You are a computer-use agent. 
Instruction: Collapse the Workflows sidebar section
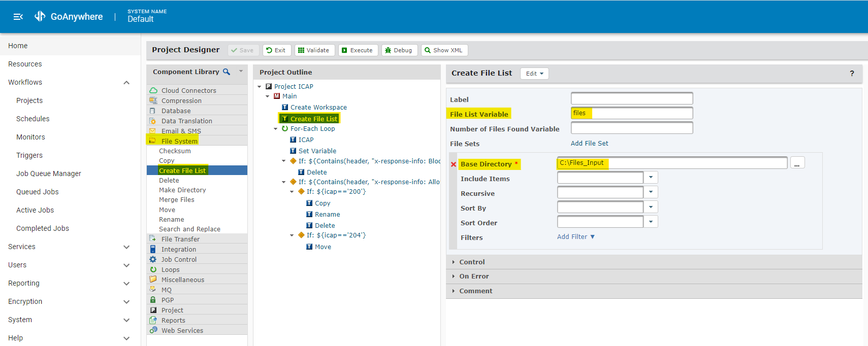point(126,83)
